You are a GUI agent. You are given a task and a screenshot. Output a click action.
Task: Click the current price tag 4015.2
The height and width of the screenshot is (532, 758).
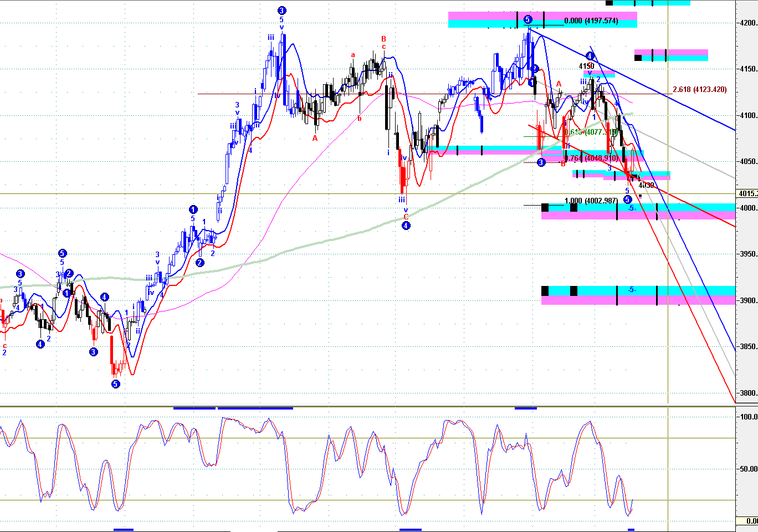click(x=747, y=193)
